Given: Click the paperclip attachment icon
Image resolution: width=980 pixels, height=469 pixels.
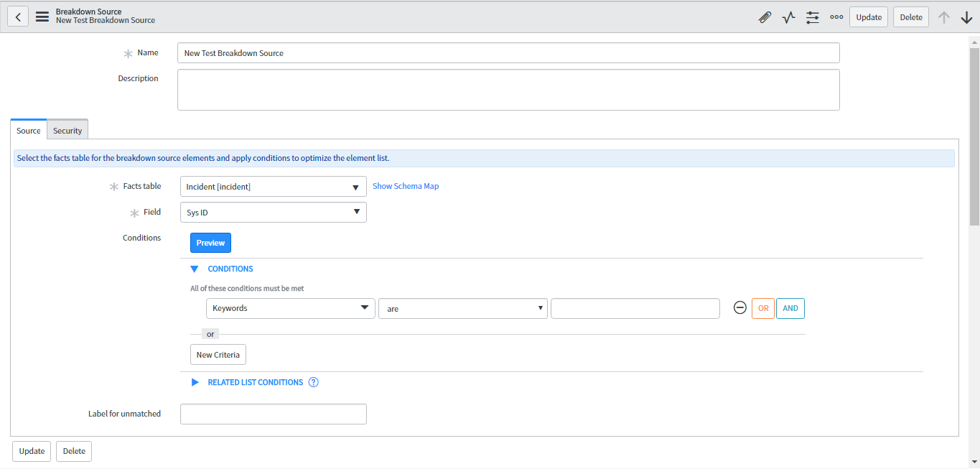Looking at the screenshot, I should click(x=764, y=17).
